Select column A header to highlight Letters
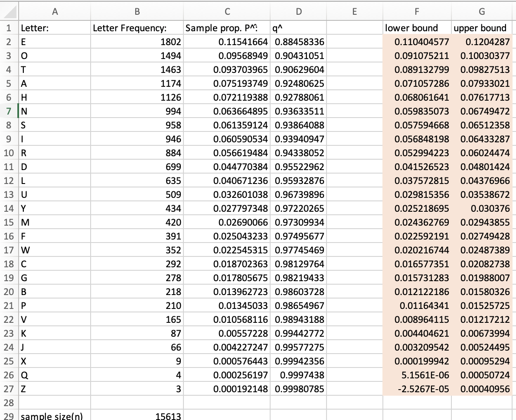Screen dimensions: 516x420 pyautogui.click(x=55, y=12)
